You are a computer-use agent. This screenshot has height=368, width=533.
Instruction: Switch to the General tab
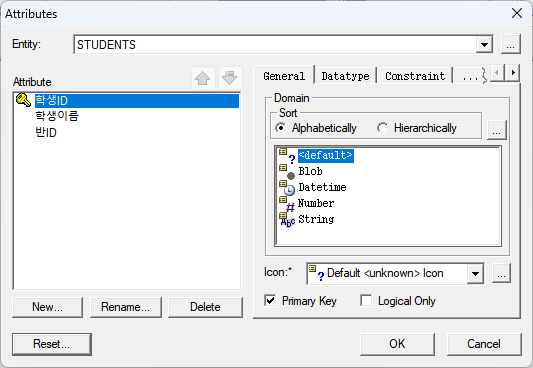[284, 76]
